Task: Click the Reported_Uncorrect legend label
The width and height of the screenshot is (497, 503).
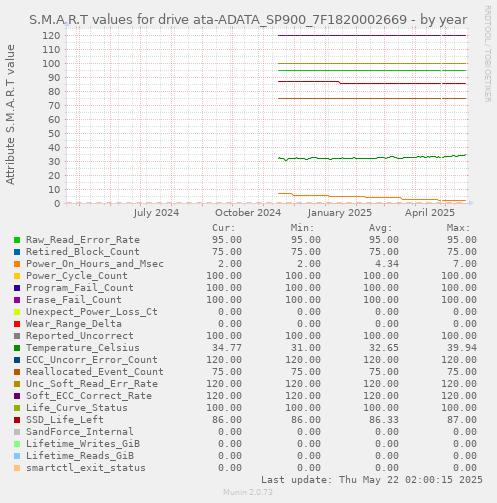Action: point(80,336)
